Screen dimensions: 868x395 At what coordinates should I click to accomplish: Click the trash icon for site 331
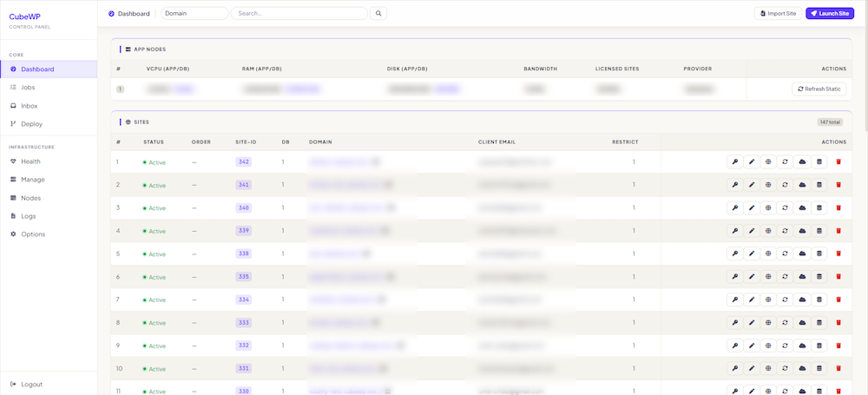(x=838, y=368)
